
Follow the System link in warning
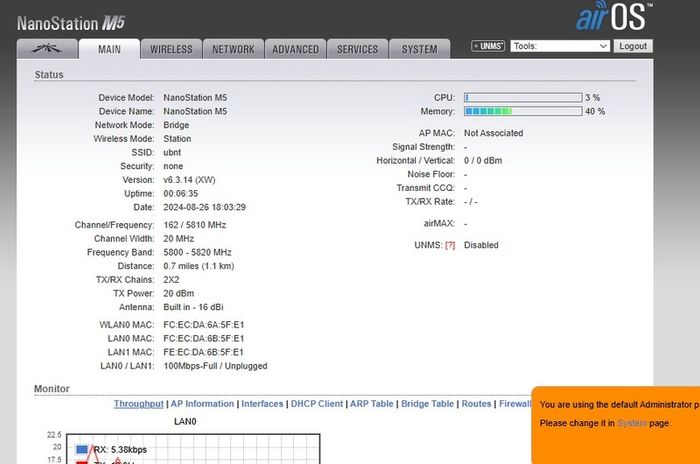(632, 423)
